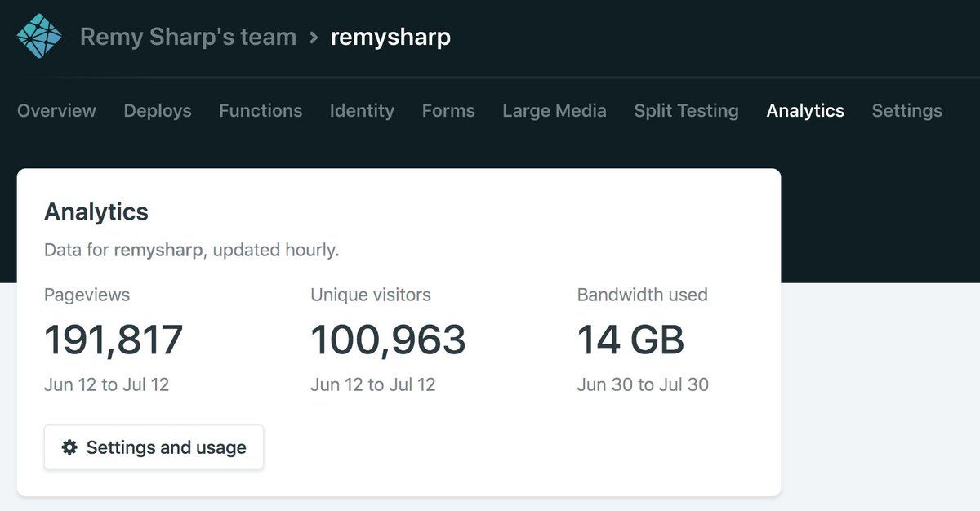Go to the Overview tab
Image resolution: width=980 pixels, height=511 pixels.
pyautogui.click(x=56, y=111)
